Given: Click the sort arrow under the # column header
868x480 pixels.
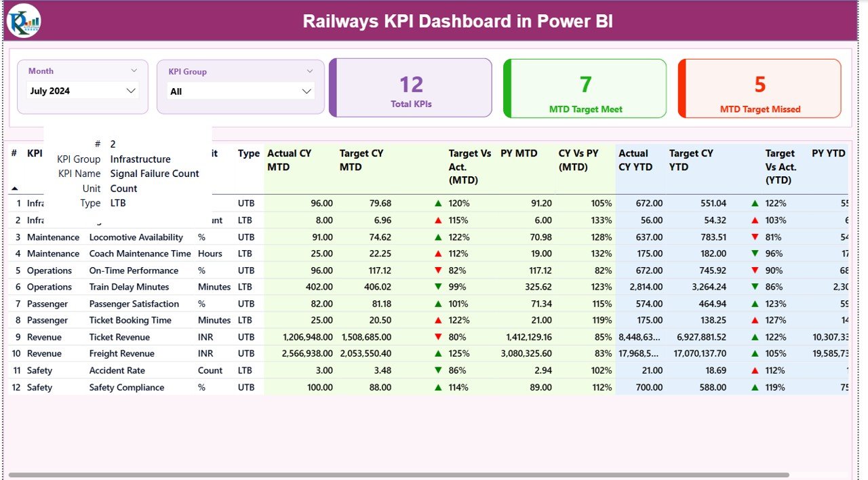Looking at the screenshot, I should click(x=14, y=187).
